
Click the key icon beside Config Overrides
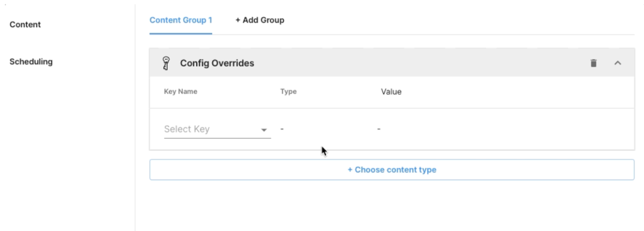166,63
